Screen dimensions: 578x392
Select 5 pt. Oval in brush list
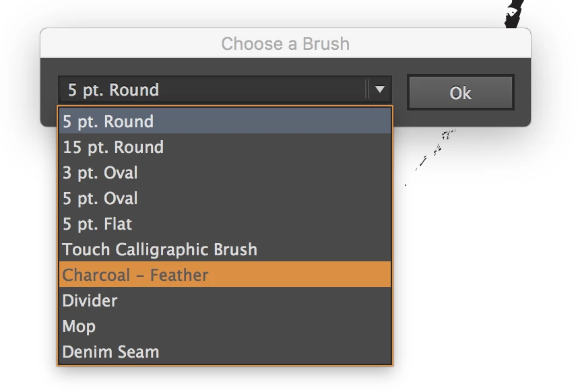[x=224, y=199]
